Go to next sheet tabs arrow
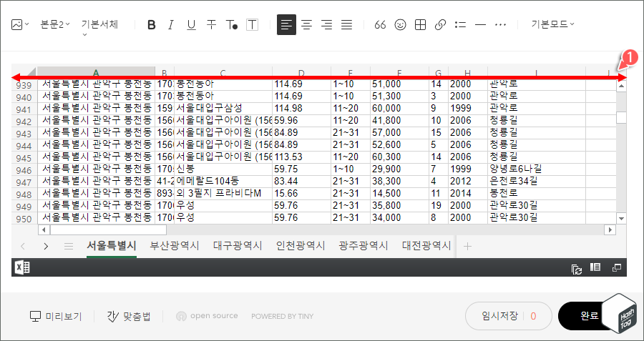The width and height of the screenshot is (644, 341). click(46, 246)
